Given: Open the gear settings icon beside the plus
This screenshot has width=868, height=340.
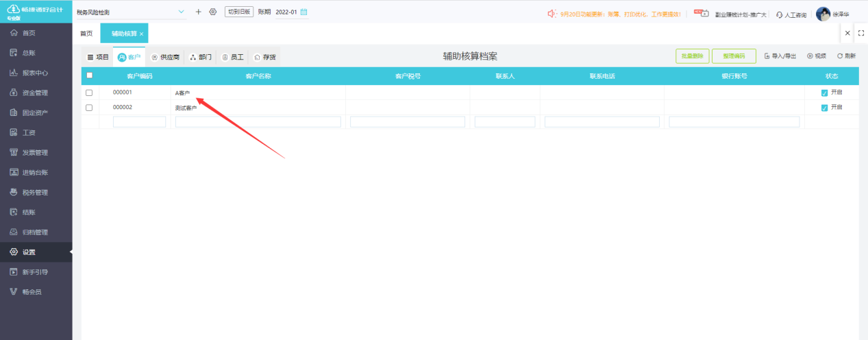Looking at the screenshot, I should tap(212, 12).
